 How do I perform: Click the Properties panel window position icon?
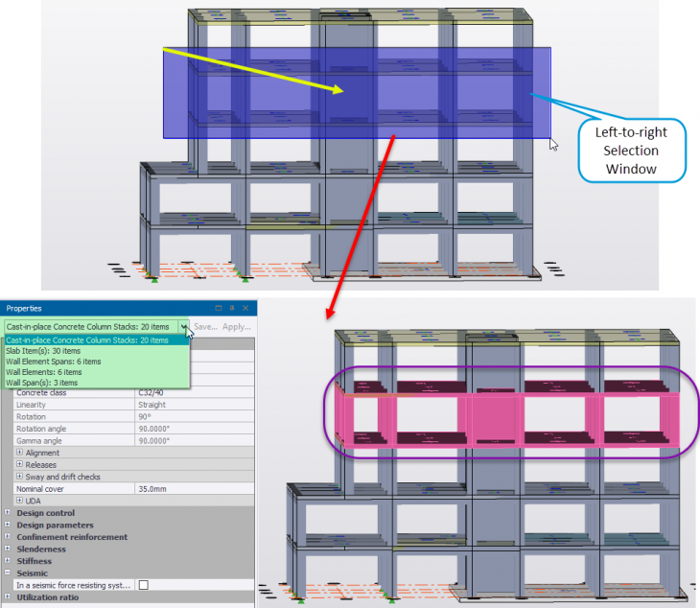pyautogui.click(x=219, y=309)
